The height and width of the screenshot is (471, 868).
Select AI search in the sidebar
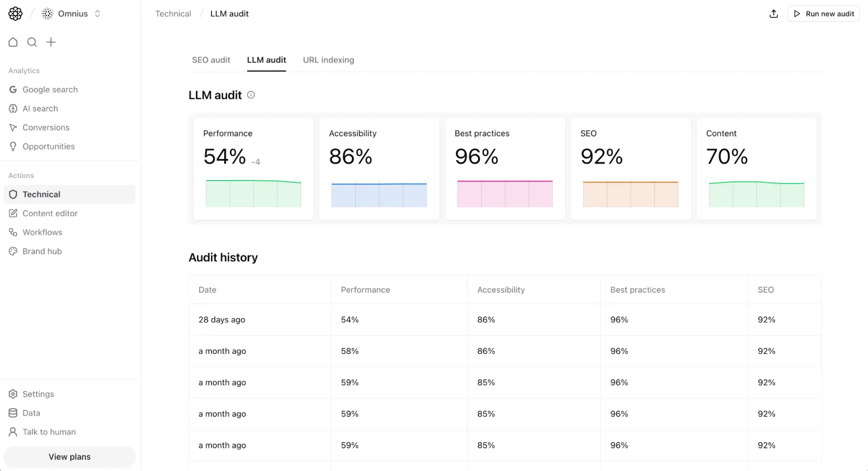[x=40, y=109]
